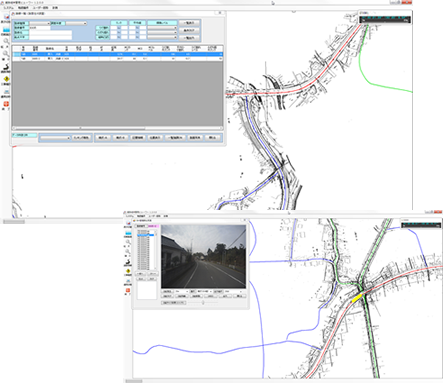Open the combo box in the search dialog bottom bar
Screen dimensions: 443x383
coord(55,138)
